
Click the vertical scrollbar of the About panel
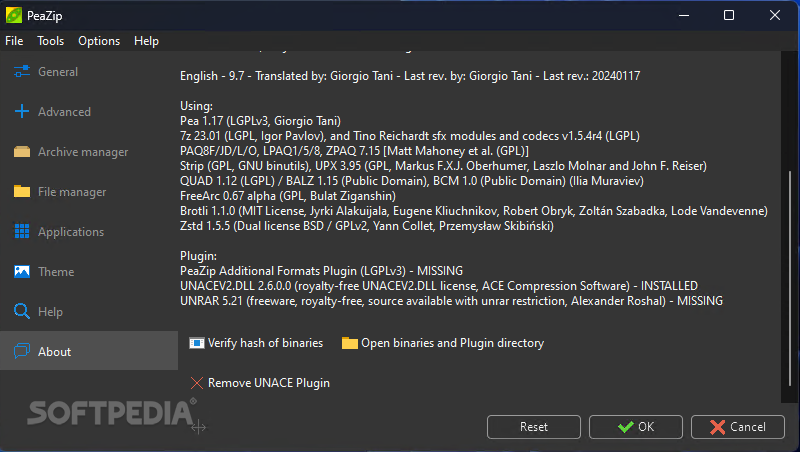[x=790, y=279]
